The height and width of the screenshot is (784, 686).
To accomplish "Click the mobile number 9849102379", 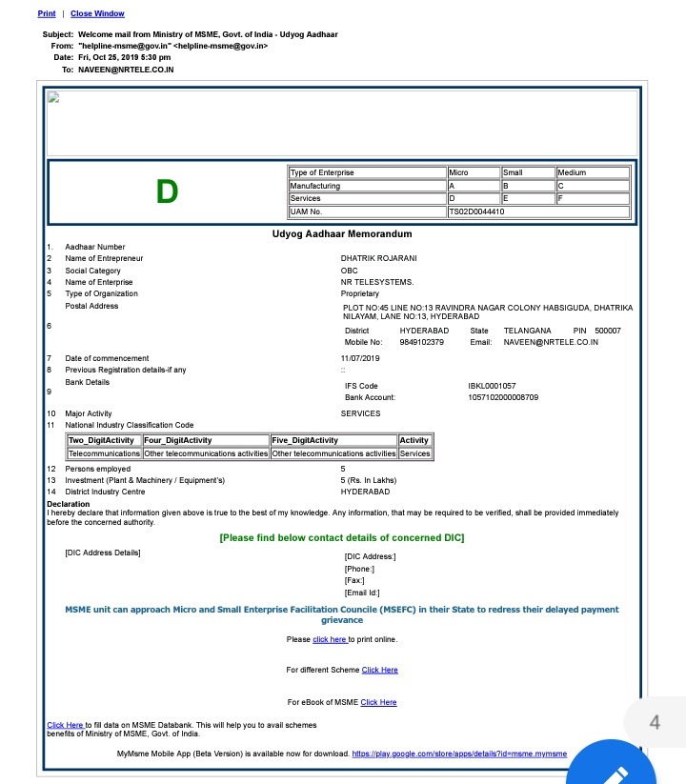I will tap(421, 341).
